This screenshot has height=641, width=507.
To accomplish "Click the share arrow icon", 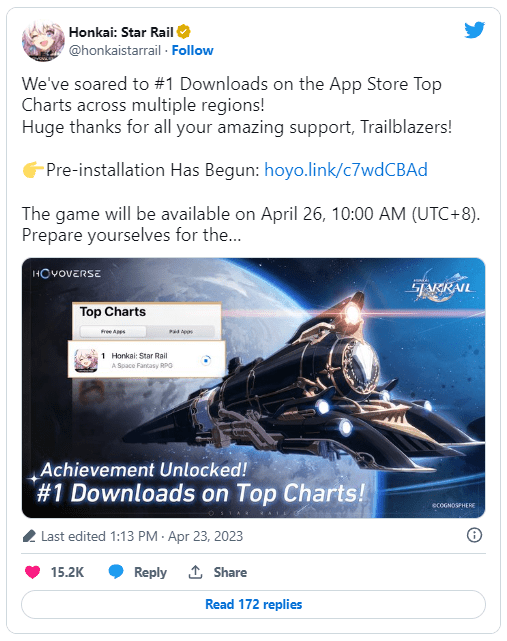I will click(195, 572).
